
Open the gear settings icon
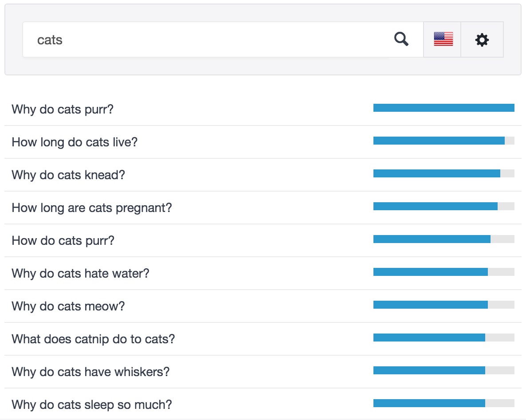[x=482, y=40]
